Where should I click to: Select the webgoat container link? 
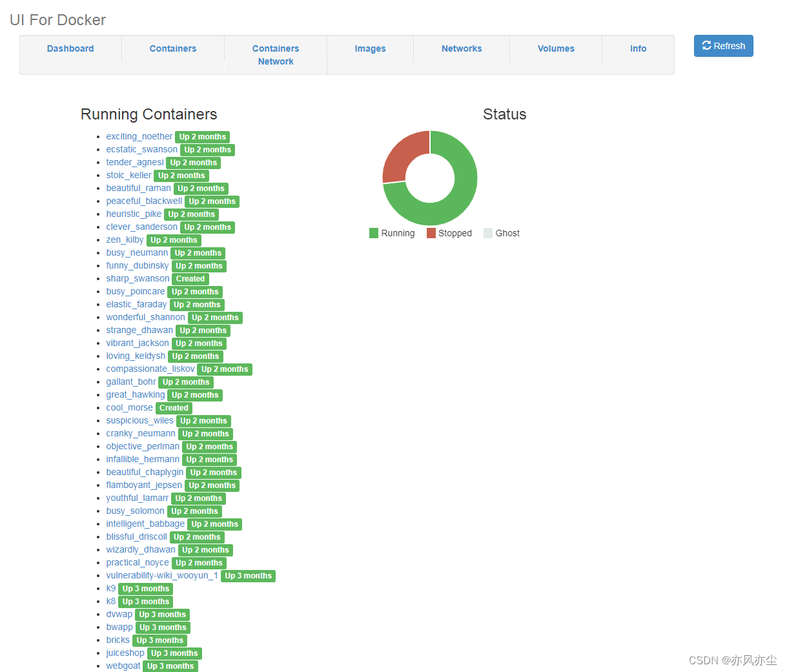click(x=123, y=666)
